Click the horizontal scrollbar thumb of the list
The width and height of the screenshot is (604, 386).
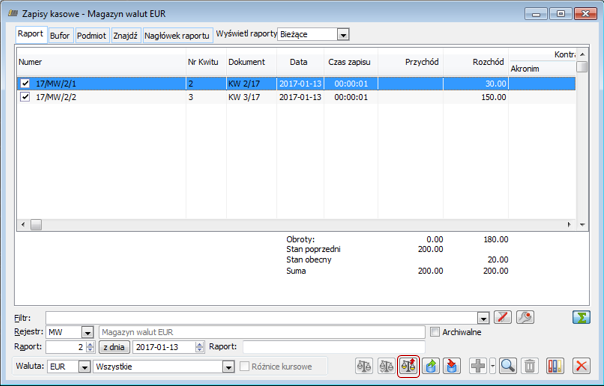[36, 225]
